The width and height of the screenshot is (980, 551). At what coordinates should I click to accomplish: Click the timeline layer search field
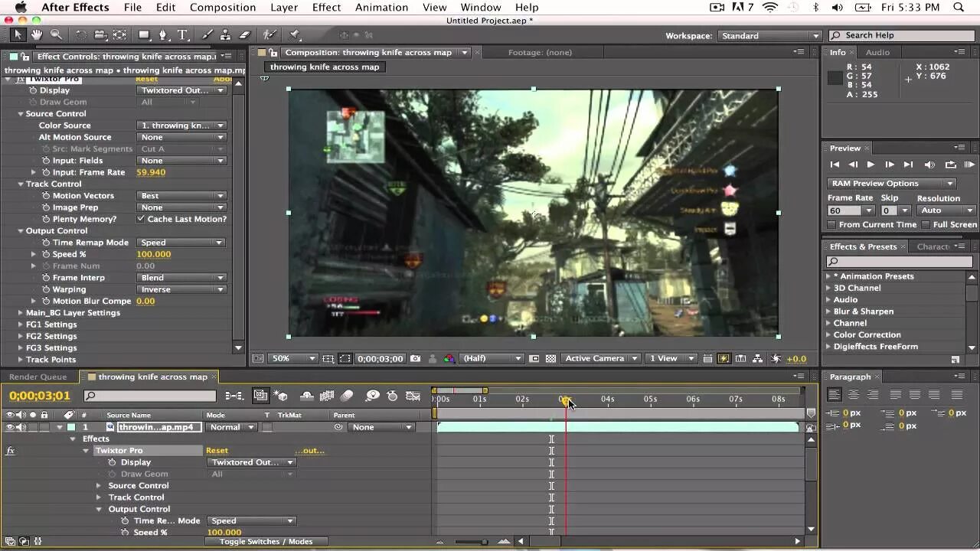(x=150, y=396)
